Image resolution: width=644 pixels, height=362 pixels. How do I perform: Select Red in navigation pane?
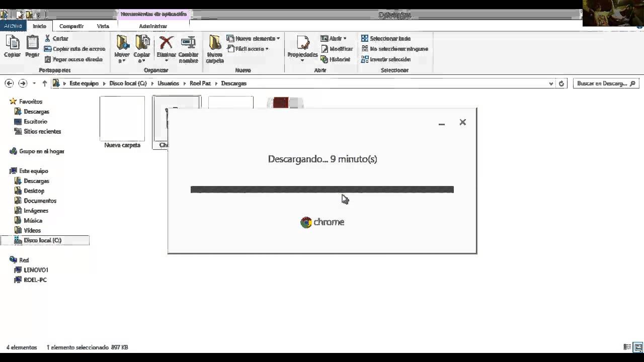click(x=24, y=260)
